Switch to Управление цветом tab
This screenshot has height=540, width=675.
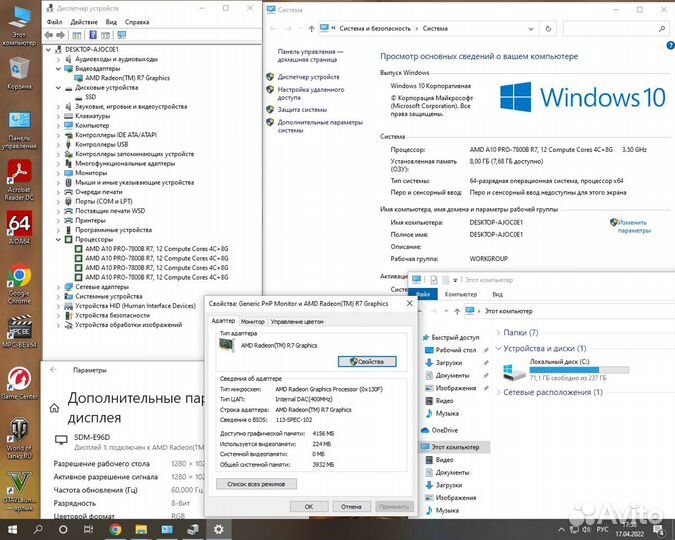point(297,322)
